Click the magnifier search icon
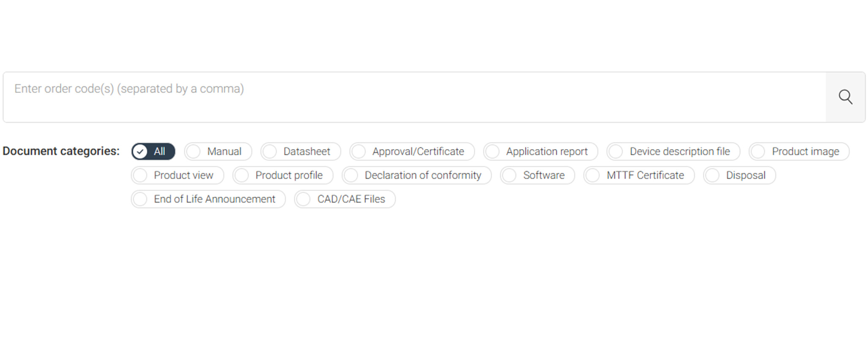The width and height of the screenshot is (868, 340). click(x=845, y=97)
